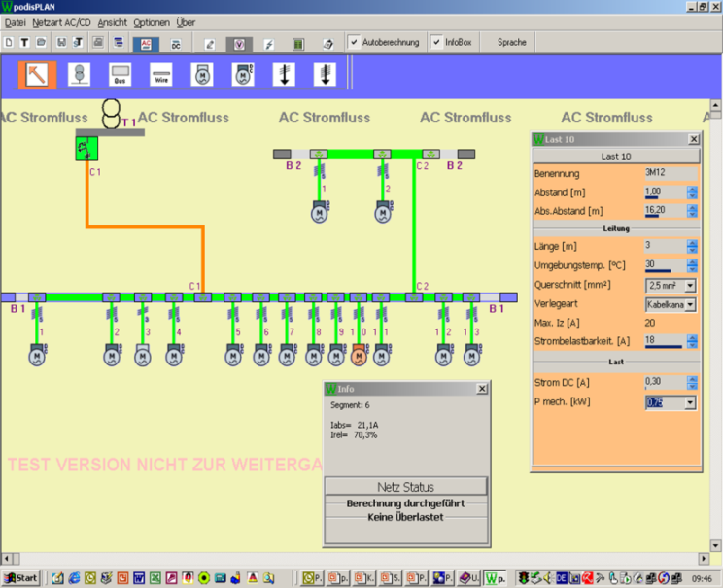Toggle the Autoberechnung checkbox
Viewport: 723px width, 588px height.
pyautogui.click(x=354, y=42)
